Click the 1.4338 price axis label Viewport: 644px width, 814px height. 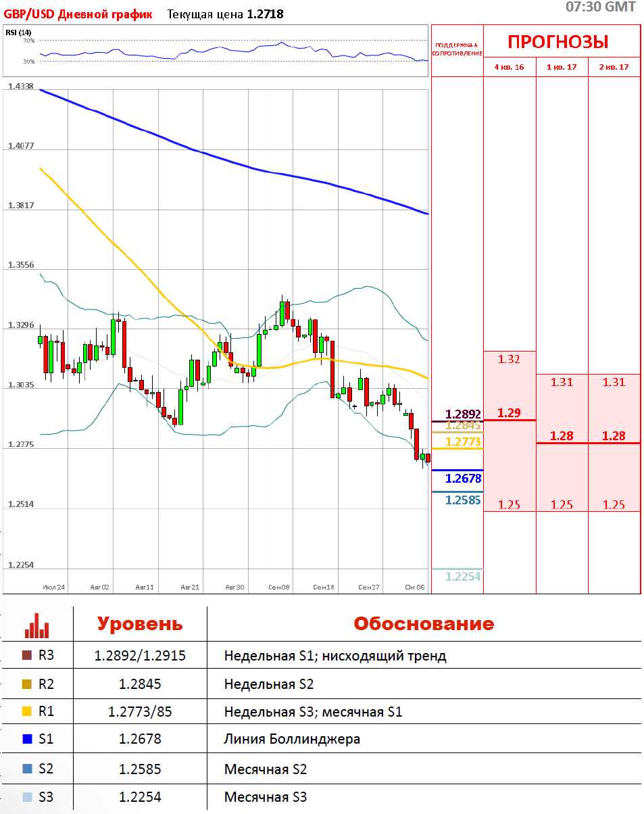pos(20,87)
